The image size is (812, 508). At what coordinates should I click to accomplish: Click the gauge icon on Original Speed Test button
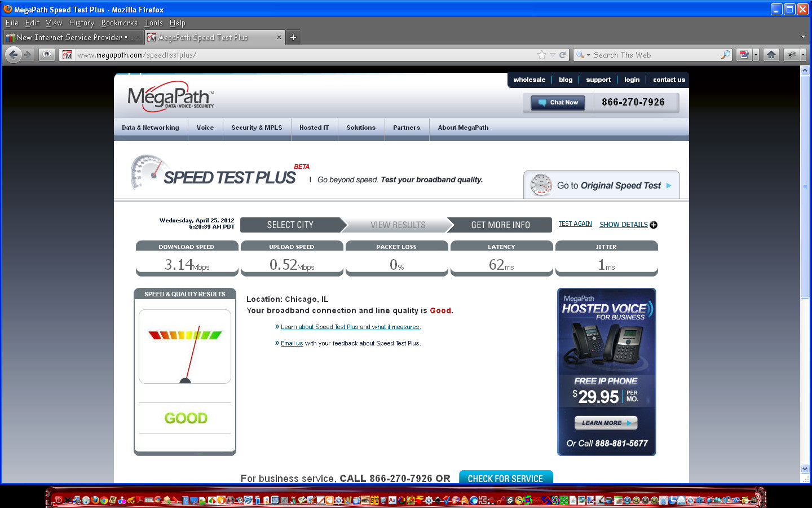541,185
